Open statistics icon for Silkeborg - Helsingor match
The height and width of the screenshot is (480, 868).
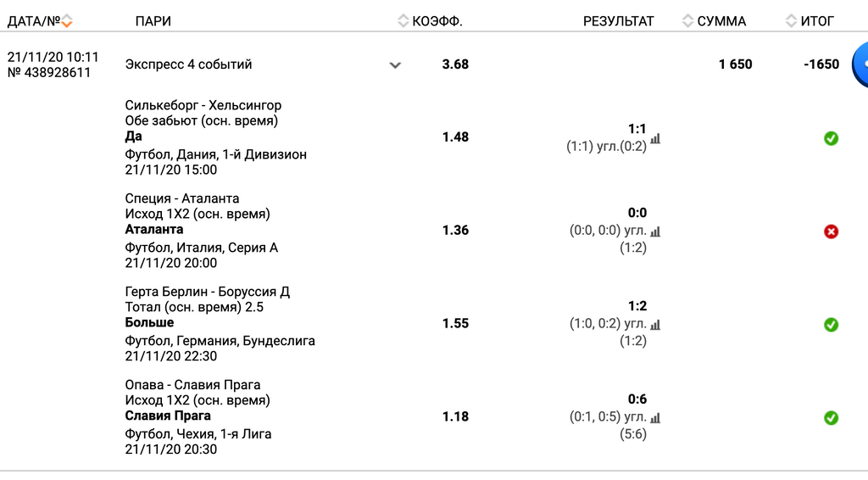click(x=655, y=138)
